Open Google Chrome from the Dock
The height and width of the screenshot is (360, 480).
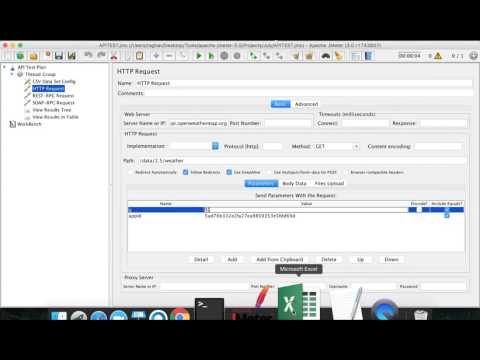(180, 315)
